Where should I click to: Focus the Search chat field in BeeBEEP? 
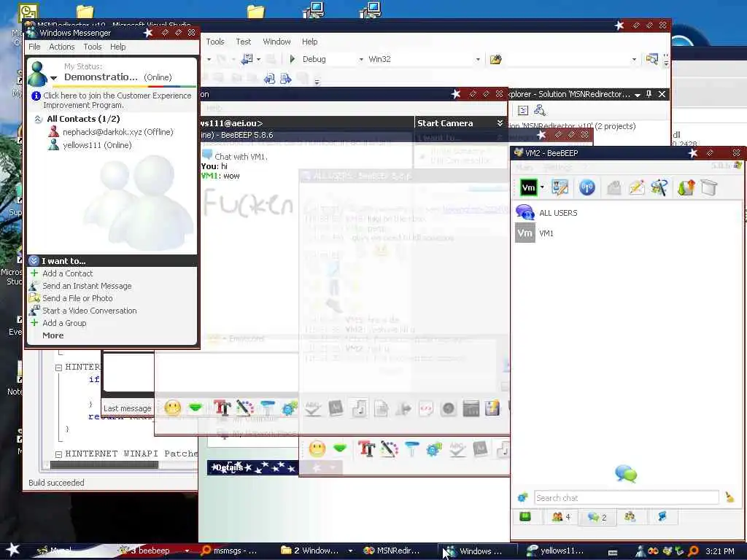[x=627, y=497]
